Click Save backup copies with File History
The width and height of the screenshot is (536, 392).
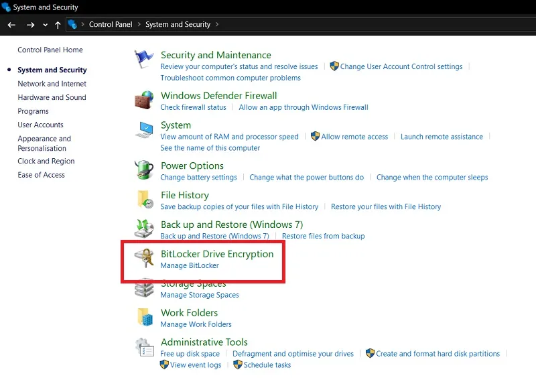pyautogui.click(x=239, y=207)
